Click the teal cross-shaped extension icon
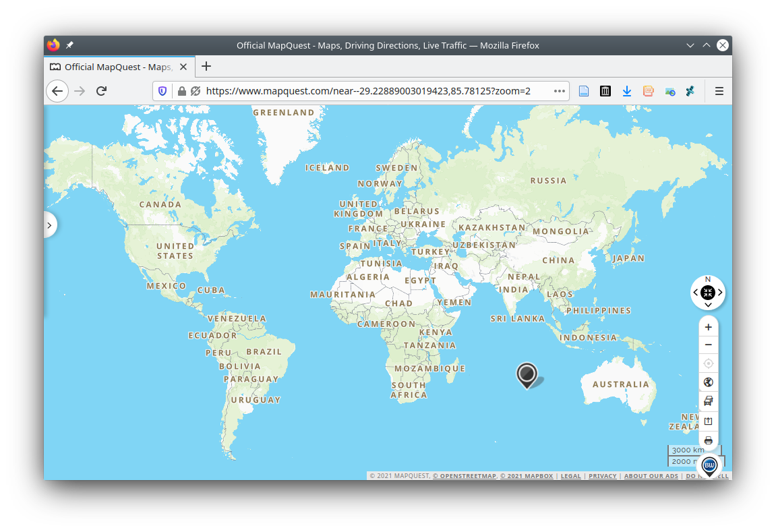Image resolution: width=776 pixels, height=532 pixels. (690, 91)
